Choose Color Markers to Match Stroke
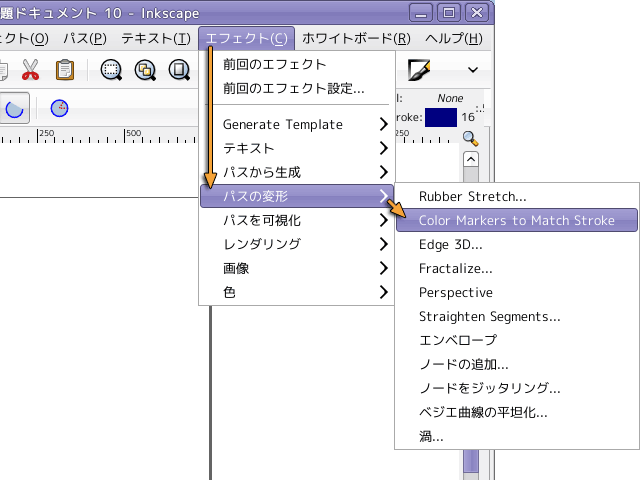Screen dimensions: 640x480 (x=516, y=220)
